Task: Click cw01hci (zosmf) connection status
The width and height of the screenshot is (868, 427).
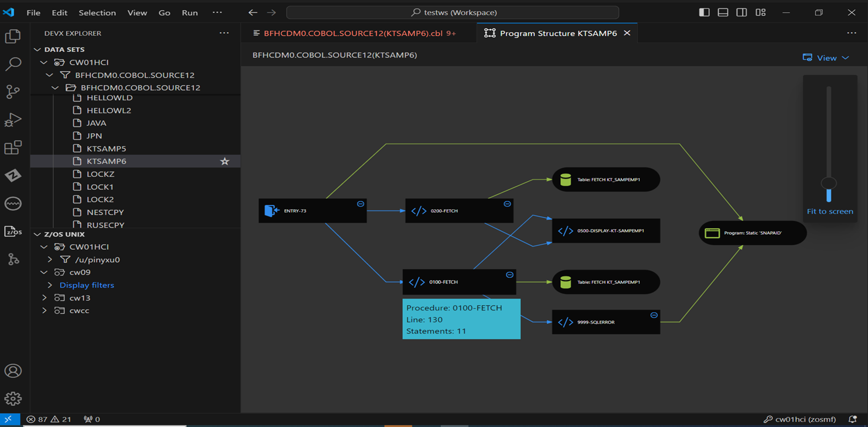Action: click(x=799, y=419)
